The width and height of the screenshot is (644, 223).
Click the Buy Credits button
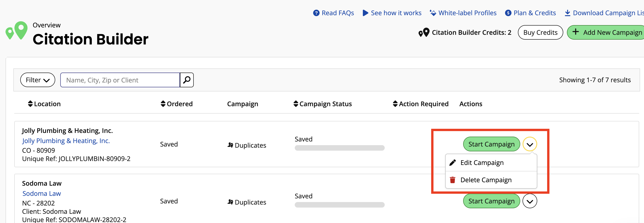click(x=540, y=32)
